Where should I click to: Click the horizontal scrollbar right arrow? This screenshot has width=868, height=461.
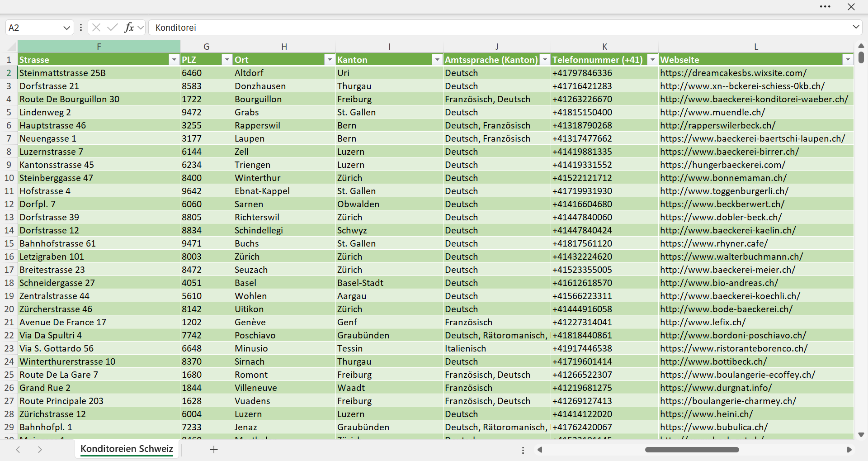click(849, 450)
